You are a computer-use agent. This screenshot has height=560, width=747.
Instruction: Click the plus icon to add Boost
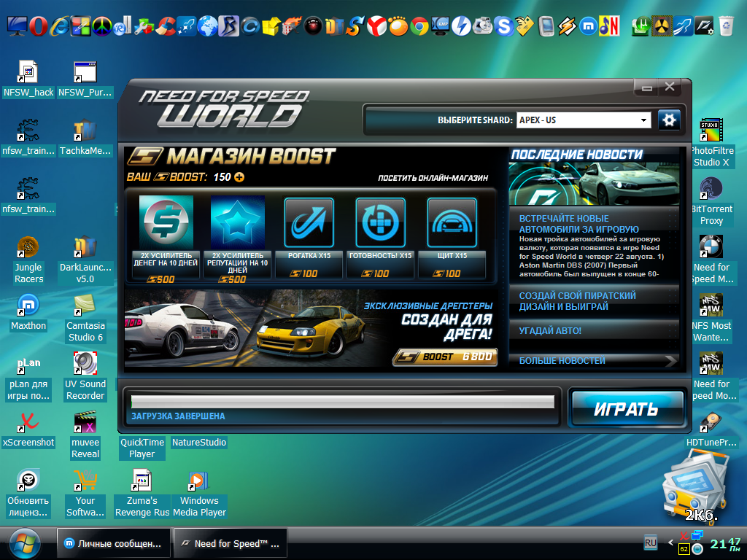(x=239, y=177)
